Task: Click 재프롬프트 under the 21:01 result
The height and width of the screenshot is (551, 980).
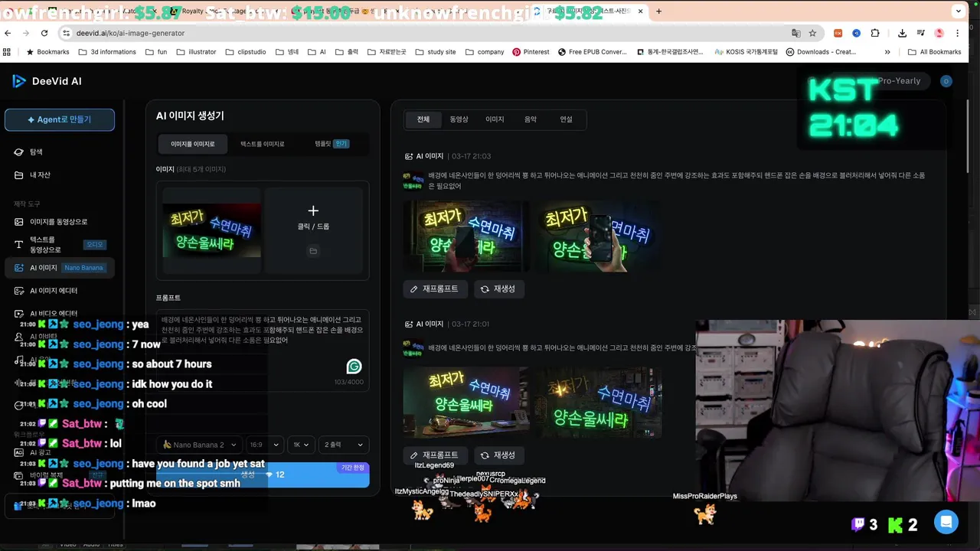Action: click(435, 455)
